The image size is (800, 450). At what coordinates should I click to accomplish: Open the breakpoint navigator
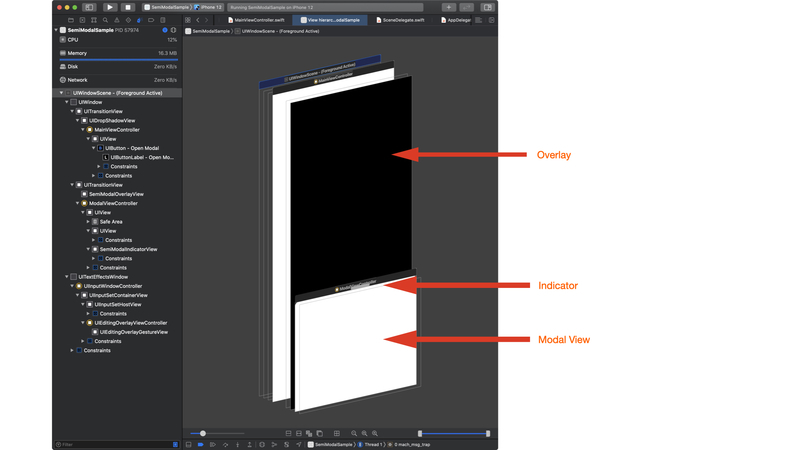click(151, 20)
